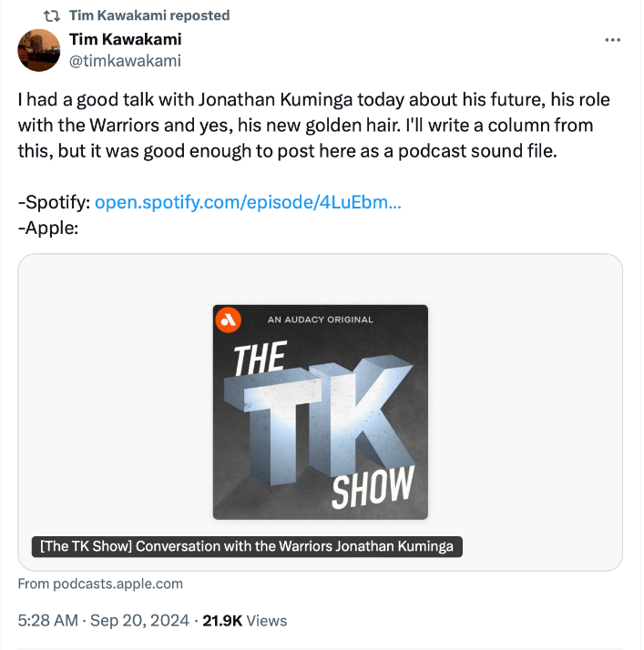Click the "5:28 AM" post timestamp

coord(46,621)
